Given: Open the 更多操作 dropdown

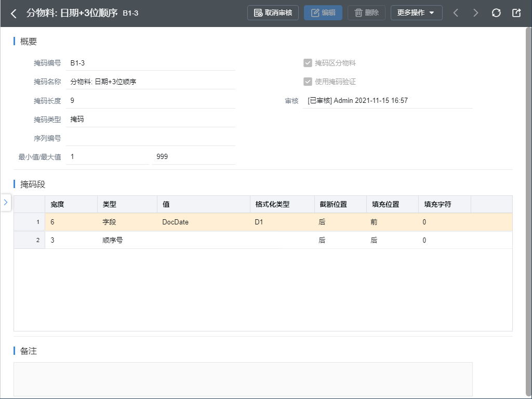Looking at the screenshot, I should pyautogui.click(x=416, y=13).
